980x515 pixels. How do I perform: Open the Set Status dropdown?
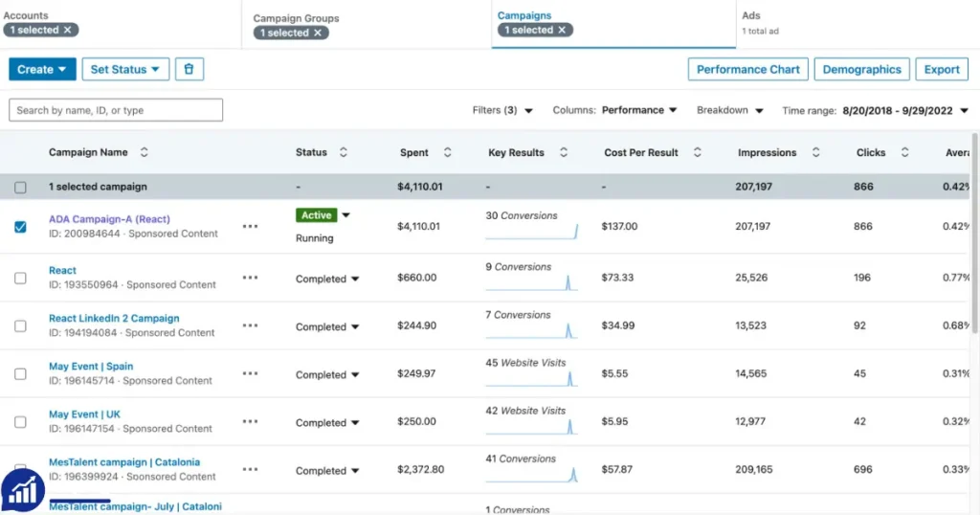coord(125,69)
